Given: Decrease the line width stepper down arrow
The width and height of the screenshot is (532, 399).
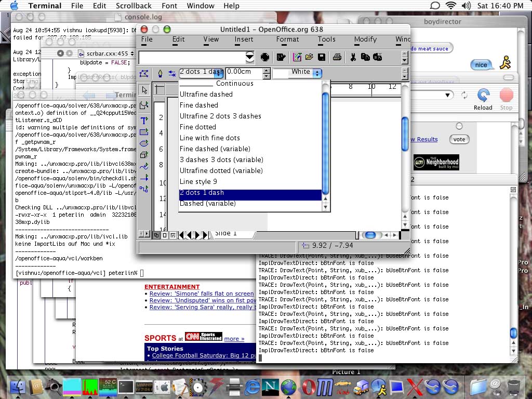Looking at the screenshot, I should click(x=267, y=76).
